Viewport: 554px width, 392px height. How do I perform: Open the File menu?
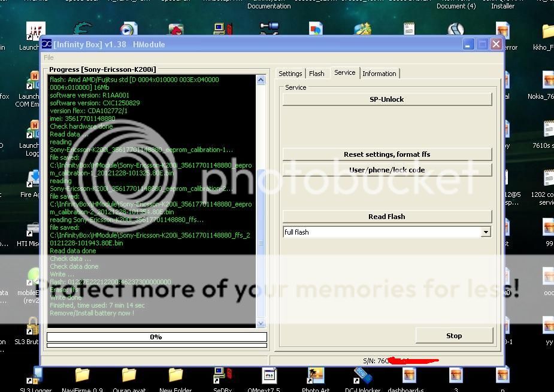click(49, 57)
